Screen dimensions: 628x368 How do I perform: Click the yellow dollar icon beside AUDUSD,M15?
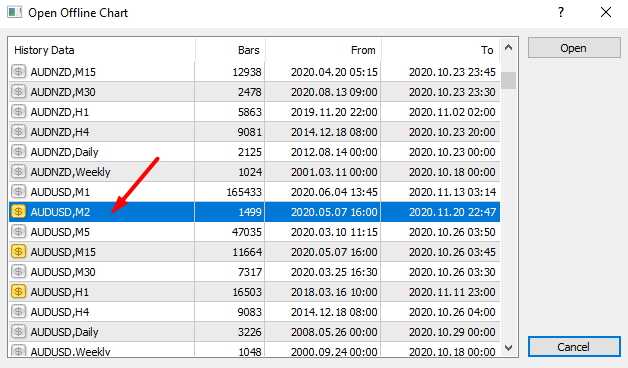(18, 252)
